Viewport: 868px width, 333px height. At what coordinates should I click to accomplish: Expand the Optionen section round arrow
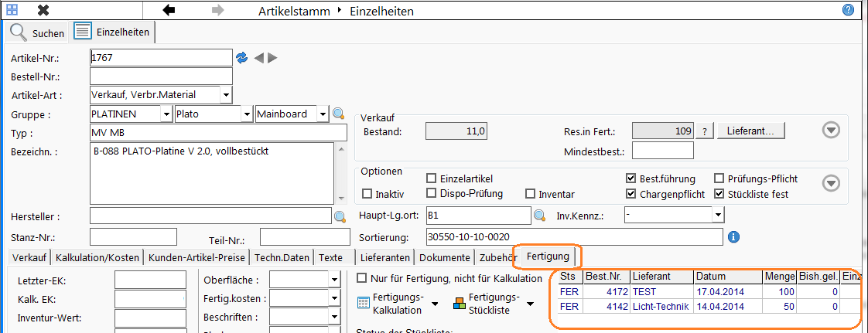(831, 182)
